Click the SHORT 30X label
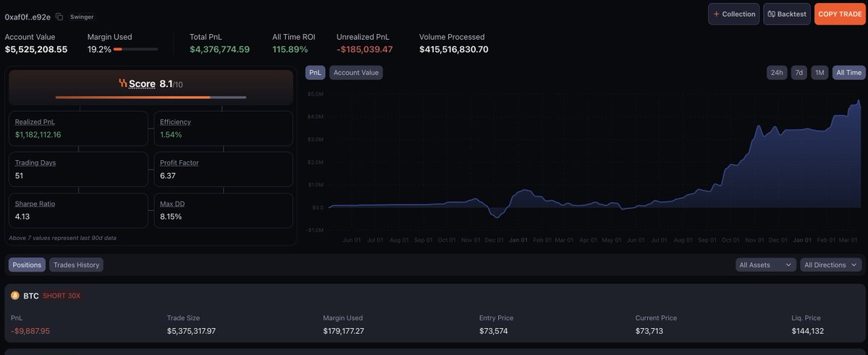Screen dimensions: 868x355 62,296
